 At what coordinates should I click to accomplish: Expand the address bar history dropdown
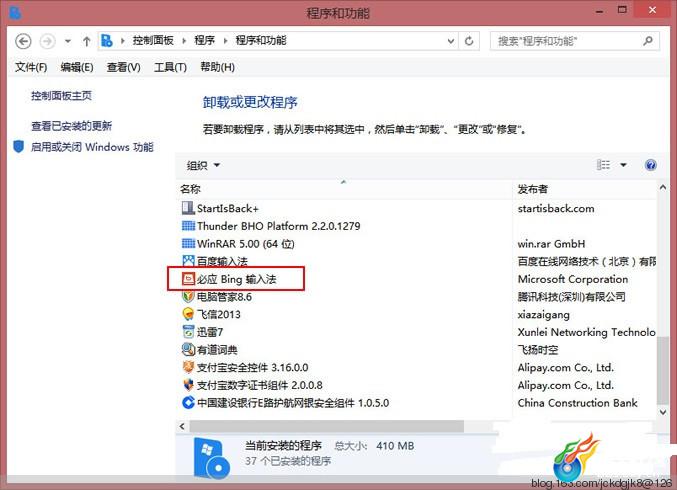coord(451,41)
